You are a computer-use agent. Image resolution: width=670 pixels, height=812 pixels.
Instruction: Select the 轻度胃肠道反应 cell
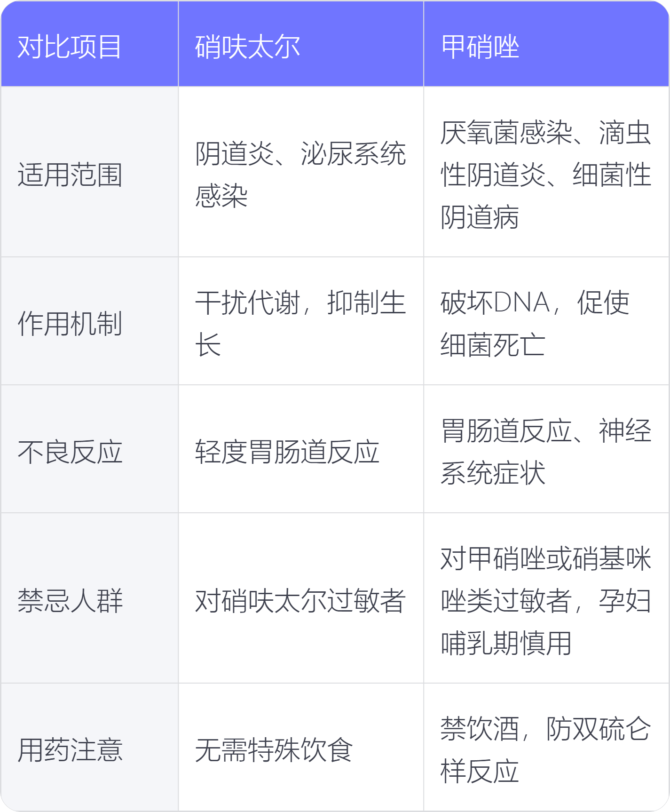[x=301, y=449]
